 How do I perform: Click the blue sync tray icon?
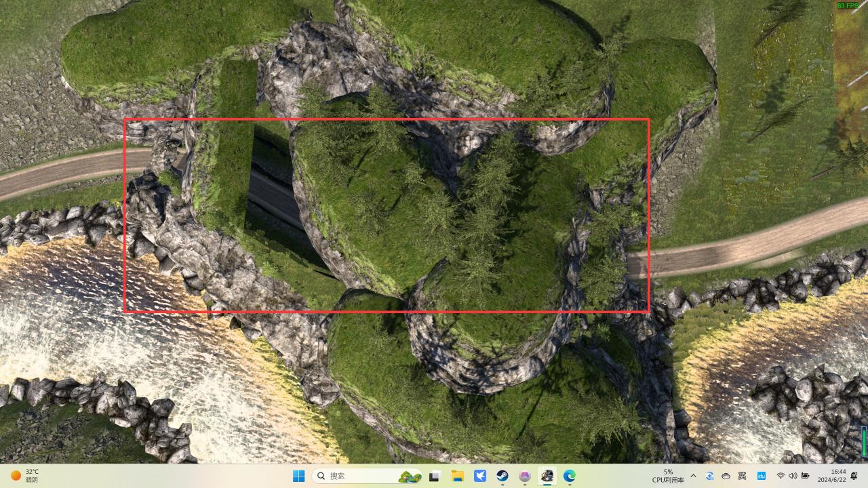coord(709,476)
